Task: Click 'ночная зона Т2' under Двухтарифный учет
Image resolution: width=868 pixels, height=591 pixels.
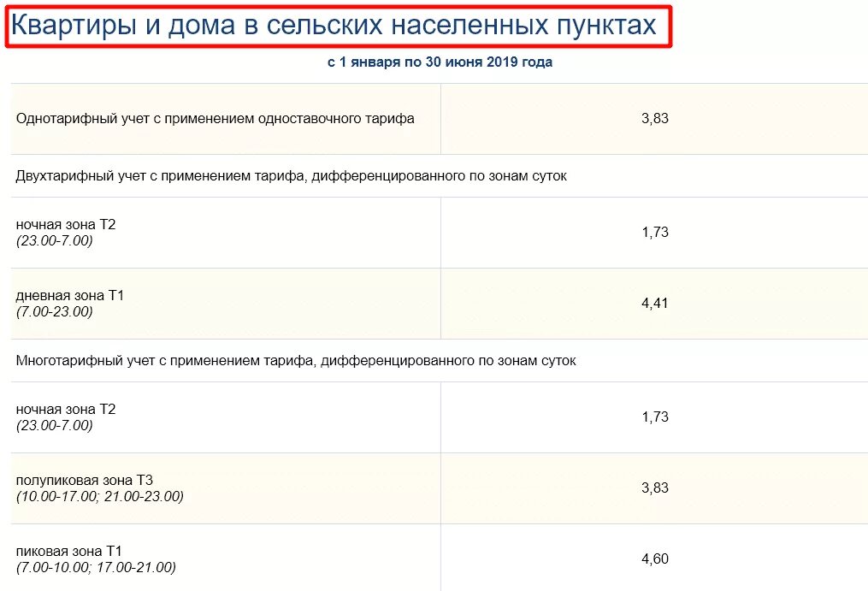Action: click(66, 224)
